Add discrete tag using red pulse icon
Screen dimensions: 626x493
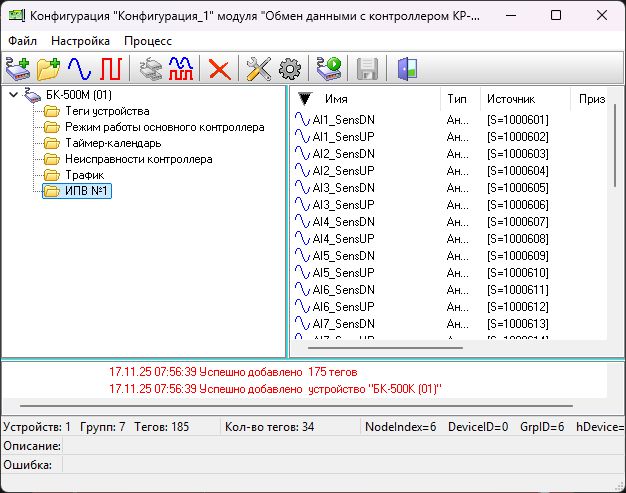click(109, 69)
